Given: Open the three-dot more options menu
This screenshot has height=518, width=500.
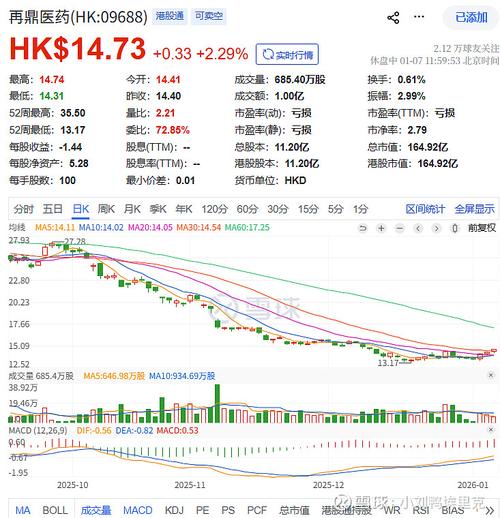Looking at the screenshot, I should 419,17.
